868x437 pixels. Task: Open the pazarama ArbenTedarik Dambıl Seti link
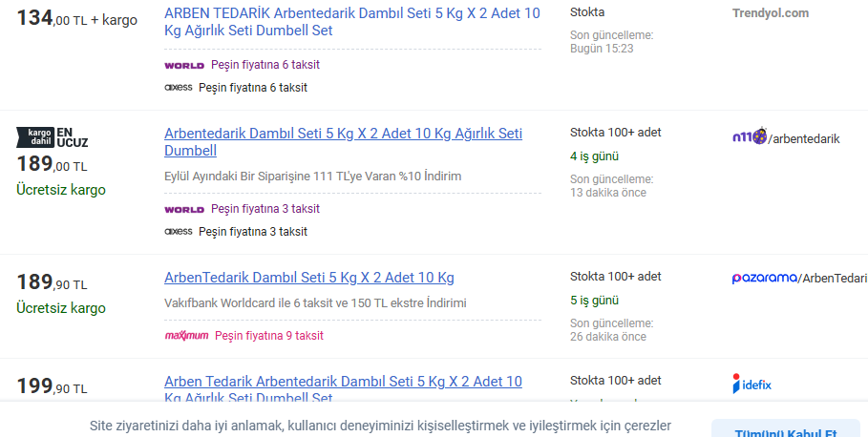308,278
